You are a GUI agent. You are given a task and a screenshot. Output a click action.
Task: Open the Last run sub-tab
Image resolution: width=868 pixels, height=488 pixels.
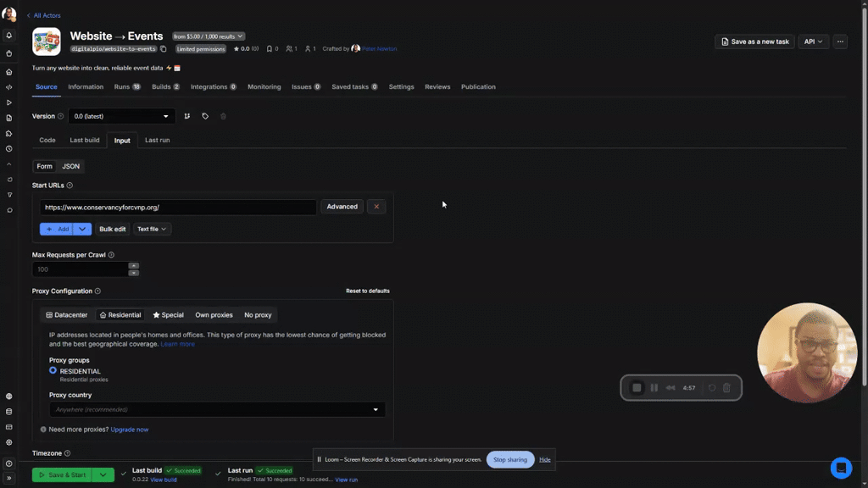157,141
